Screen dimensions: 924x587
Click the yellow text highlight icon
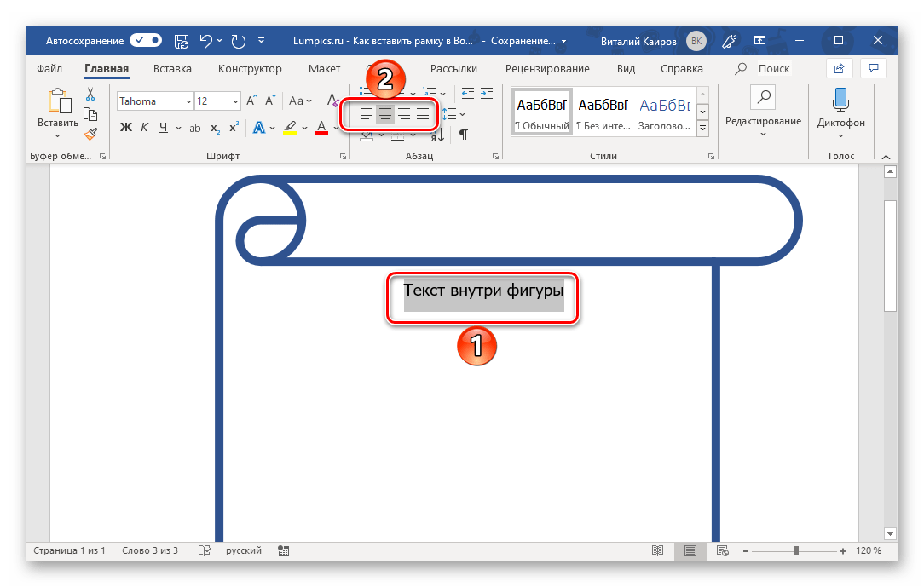click(289, 127)
